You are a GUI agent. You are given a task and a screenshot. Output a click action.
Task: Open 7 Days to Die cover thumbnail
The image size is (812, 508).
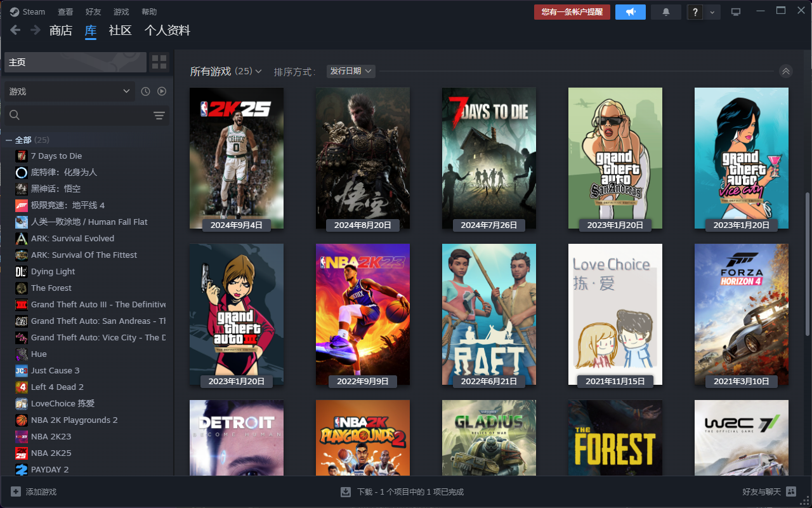point(489,158)
